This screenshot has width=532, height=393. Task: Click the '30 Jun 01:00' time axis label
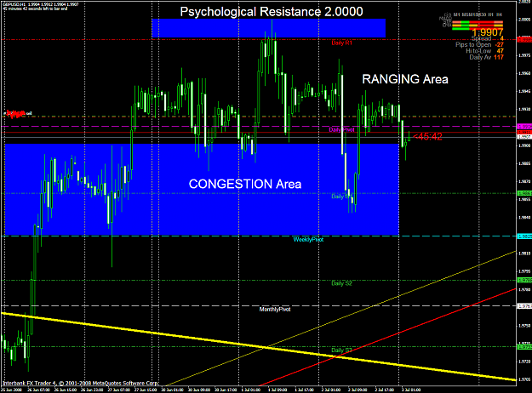173,390
